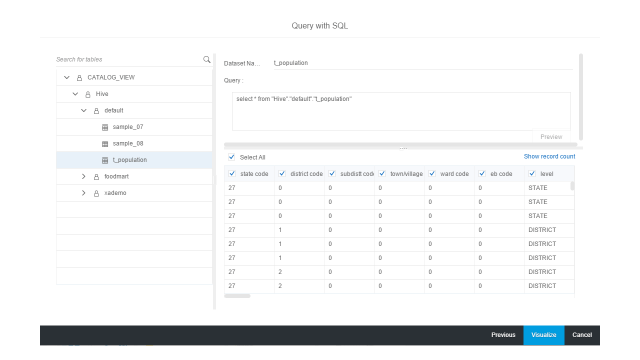
Task: Open the Show record count link
Action: (x=549, y=156)
